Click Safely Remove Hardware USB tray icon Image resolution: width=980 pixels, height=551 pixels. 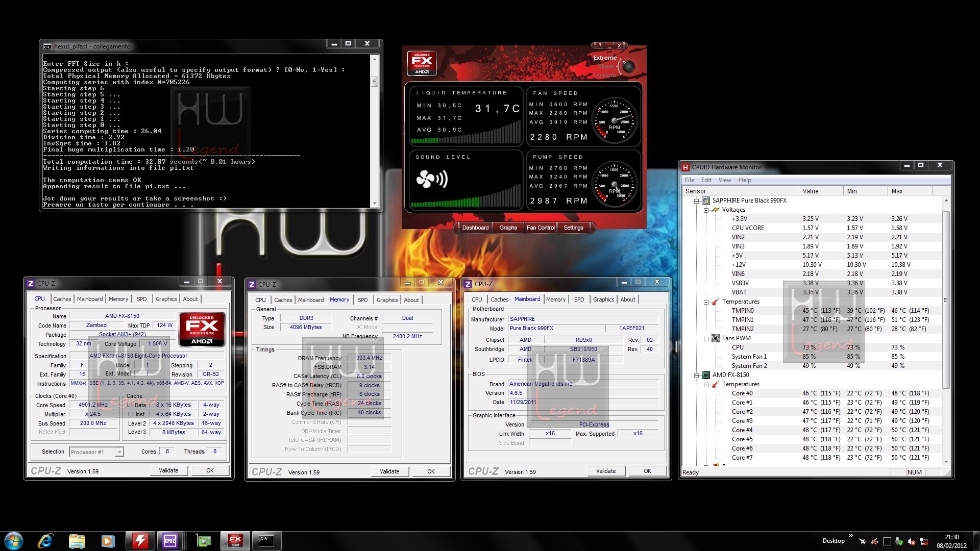(x=899, y=541)
